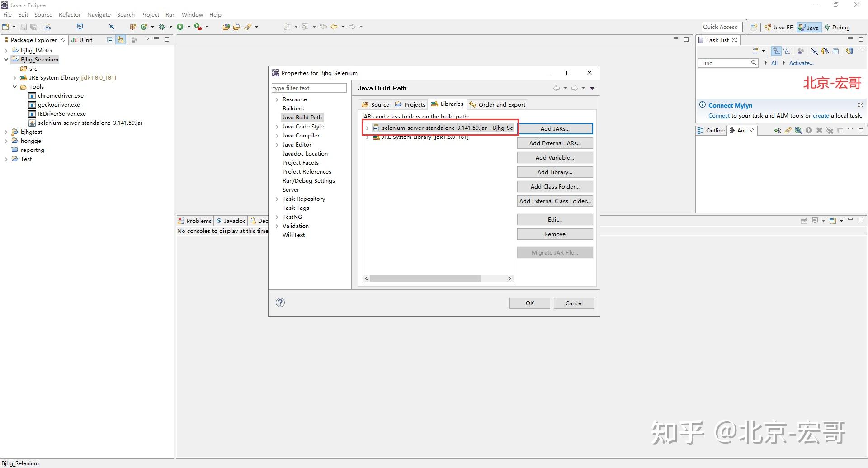Click New Task icon in Task List
868x468 pixels.
755,51
